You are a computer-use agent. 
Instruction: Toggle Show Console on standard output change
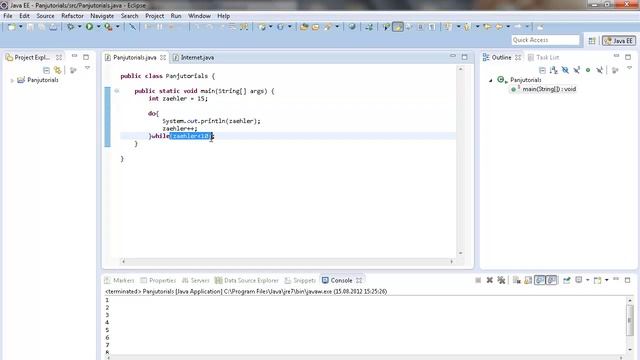(x=540, y=280)
